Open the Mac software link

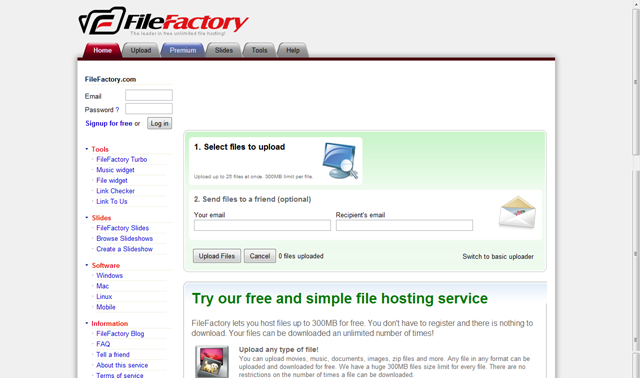coord(102,287)
